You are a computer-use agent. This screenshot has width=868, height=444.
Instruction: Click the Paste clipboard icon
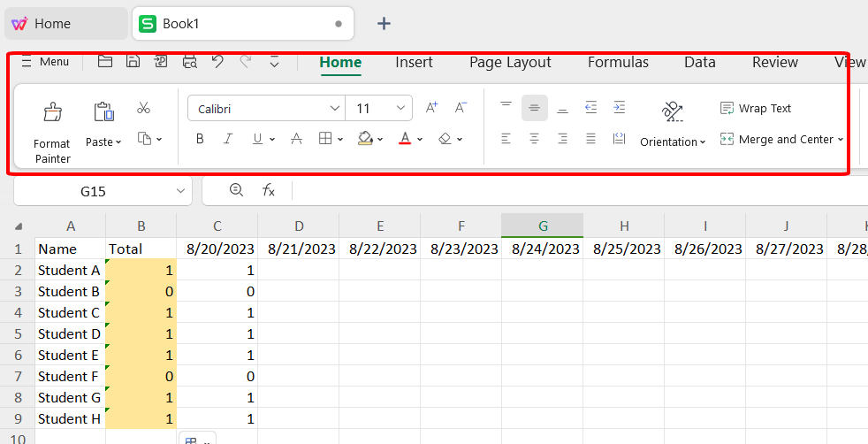(x=103, y=111)
